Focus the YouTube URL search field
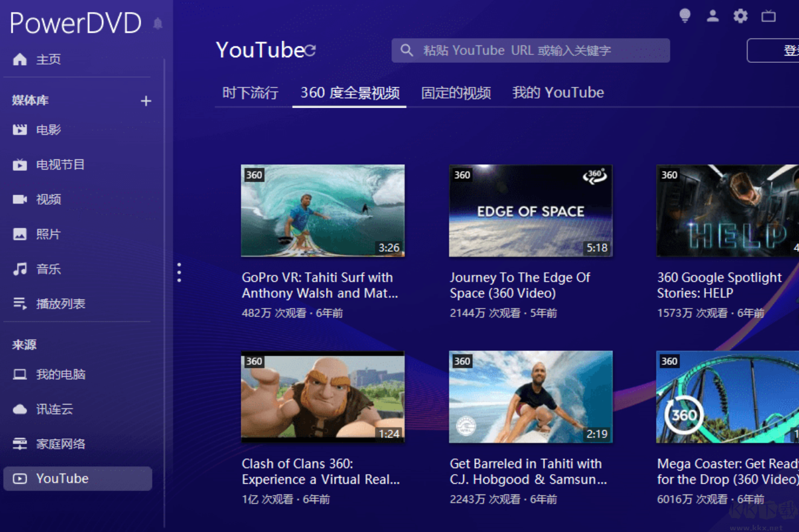The image size is (799, 532). pyautogui.click(x=531, y=51)
